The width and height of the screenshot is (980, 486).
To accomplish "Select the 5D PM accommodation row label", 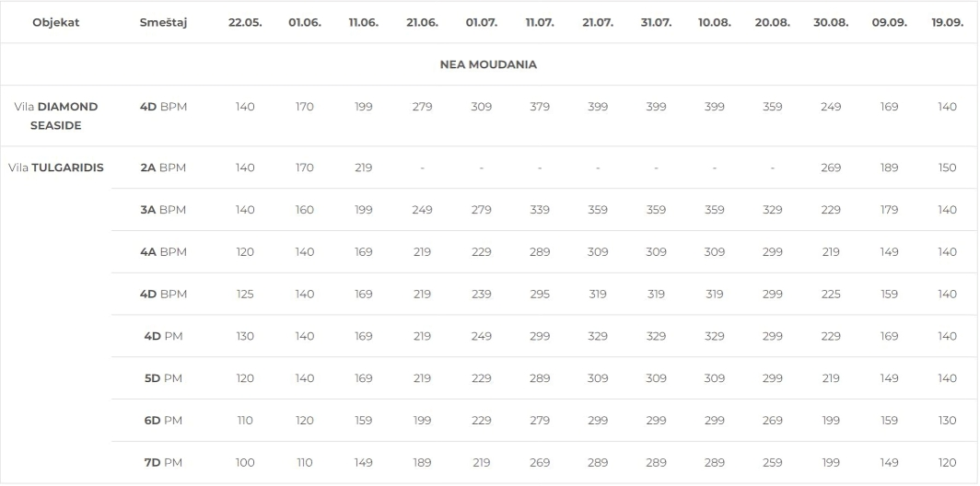I will pos(163,378).
